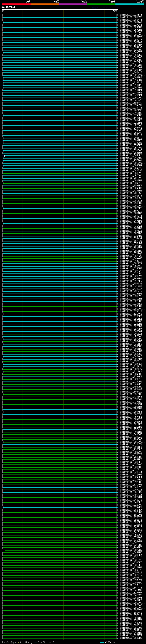This screenshot has width=146, height=644.
Task: Open hit UniRef100_P09373
Action: 131,570
